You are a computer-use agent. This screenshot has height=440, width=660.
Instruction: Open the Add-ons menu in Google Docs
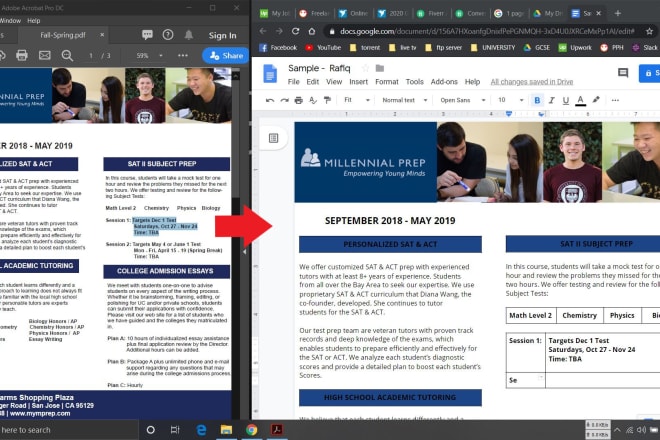click(x=444, y=82)
